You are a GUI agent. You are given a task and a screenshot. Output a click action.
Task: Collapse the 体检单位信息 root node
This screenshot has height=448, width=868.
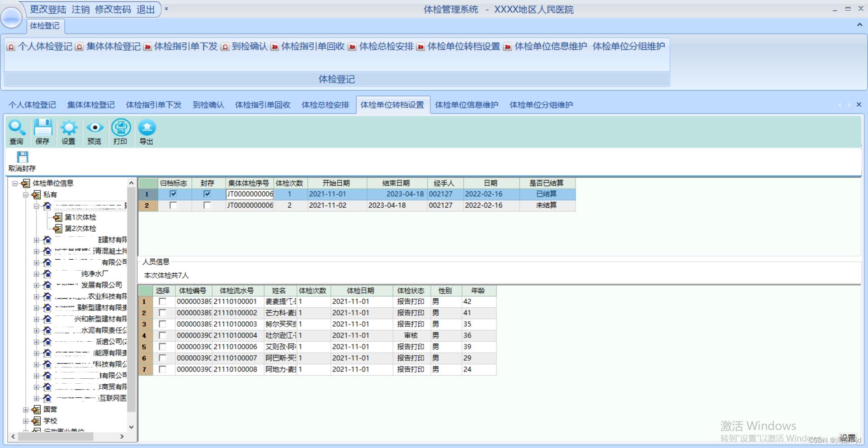[x=15, y=183]
